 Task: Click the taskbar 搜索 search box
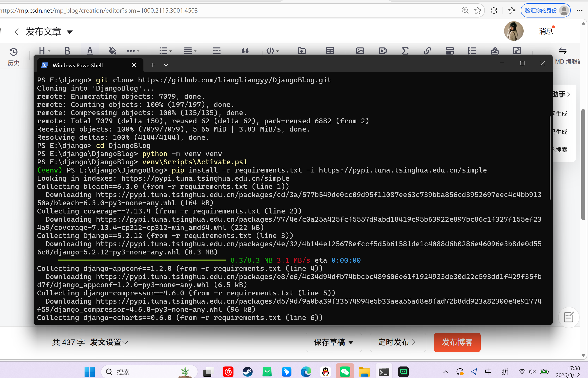[x=149, y=372]
